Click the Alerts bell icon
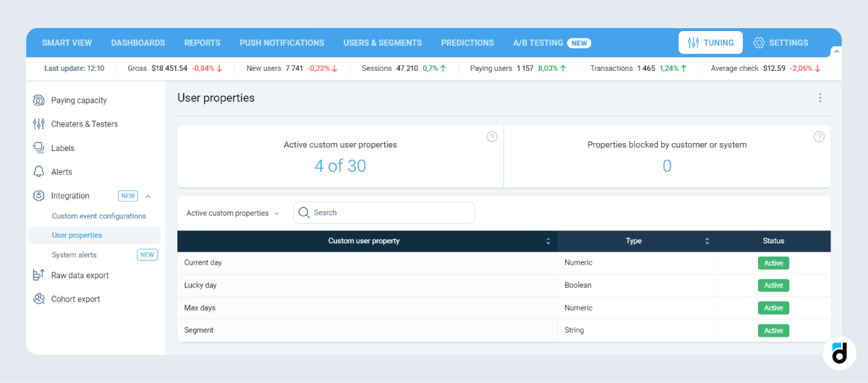The height and width of the screenshot is (383, 868). click(x=39, y=172)
